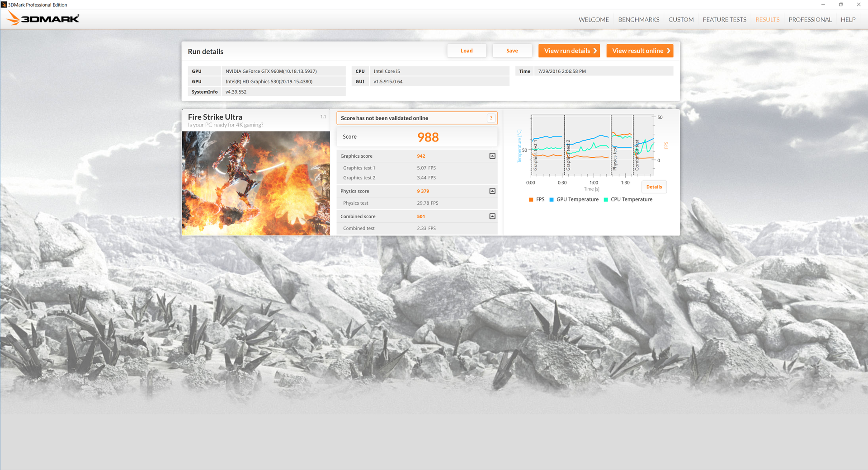Click the Fire Strike Ultra thumbnail image
Viewport: 868px width, 470px height.
click(256, 183)
